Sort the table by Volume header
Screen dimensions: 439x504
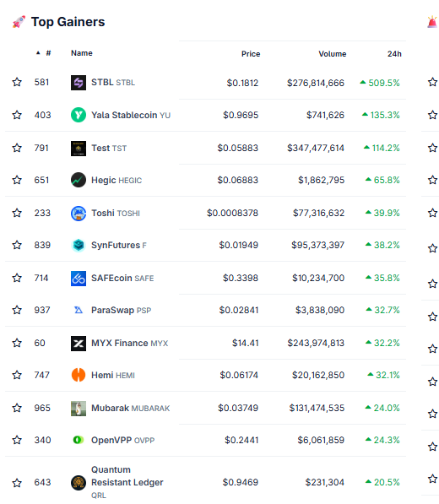[333, 54]
